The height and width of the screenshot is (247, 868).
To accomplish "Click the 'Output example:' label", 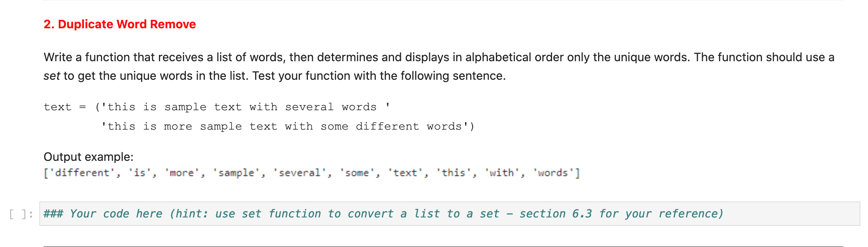I will (88, 157).
